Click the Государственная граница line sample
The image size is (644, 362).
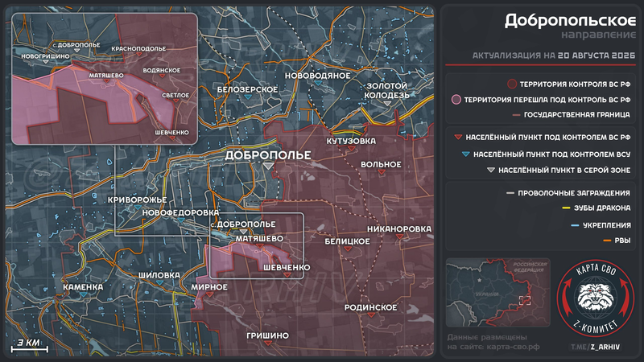[517, 115]
